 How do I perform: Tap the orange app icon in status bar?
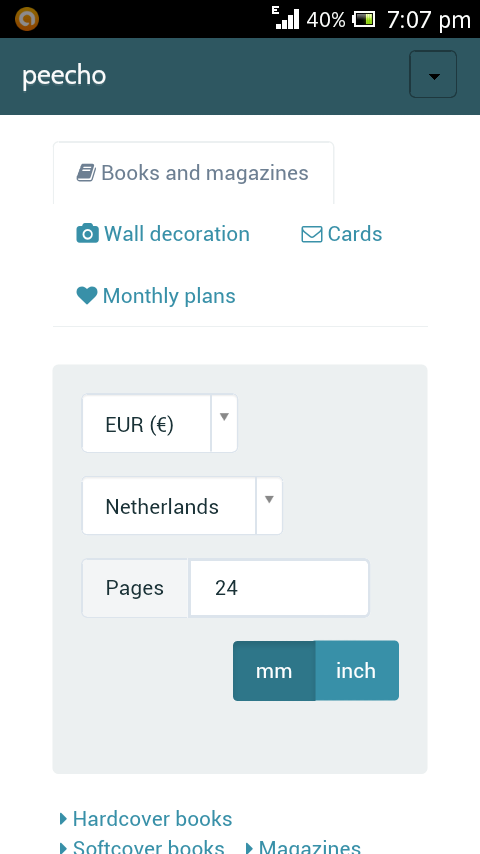tap(27, 20)
